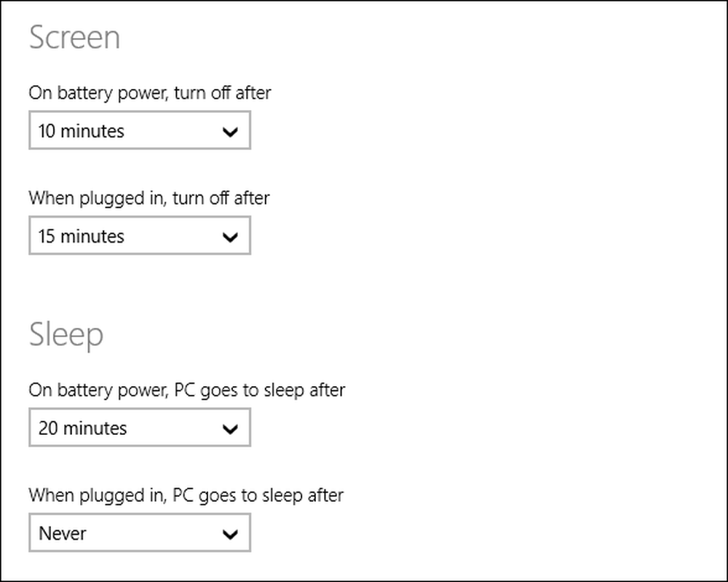
Task: Change screen timeout from 15 minutes combo box
Action: pyautogui.click(x=140, y=235)
